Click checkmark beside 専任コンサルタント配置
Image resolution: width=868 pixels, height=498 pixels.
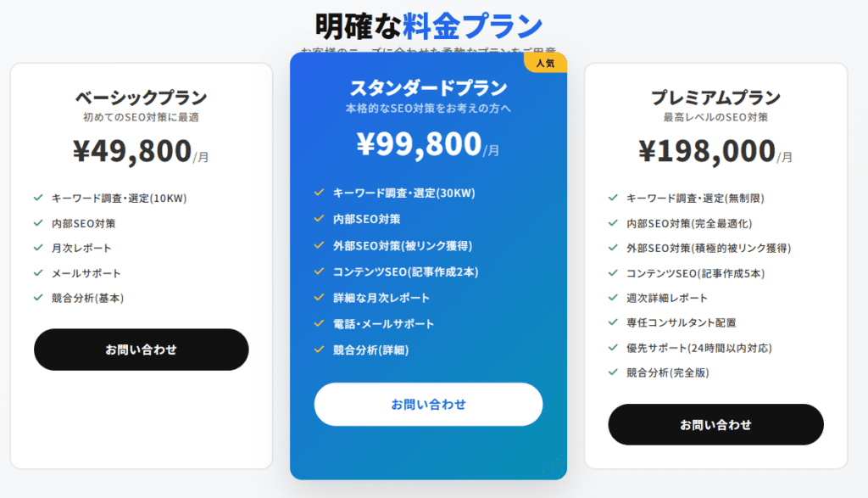(613, 322)
